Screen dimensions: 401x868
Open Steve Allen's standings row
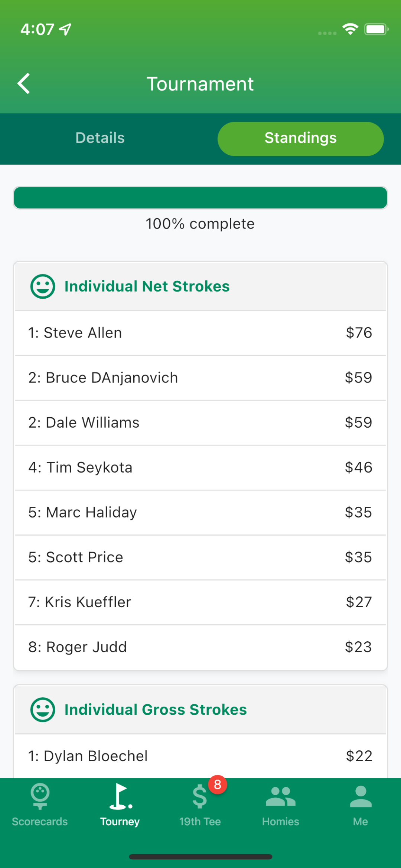(200, 333)
